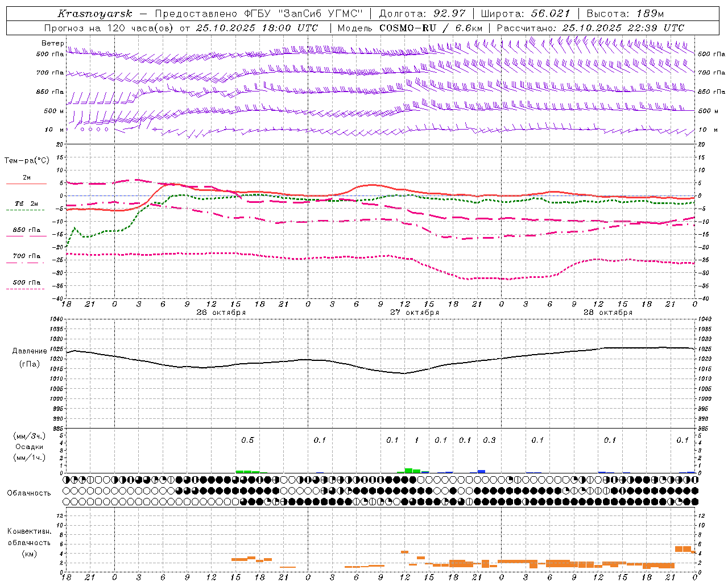The image size is (728, 582).
Task: Click the 'Td 2м' dew point legend entry
Action: (x=26, y=203)
